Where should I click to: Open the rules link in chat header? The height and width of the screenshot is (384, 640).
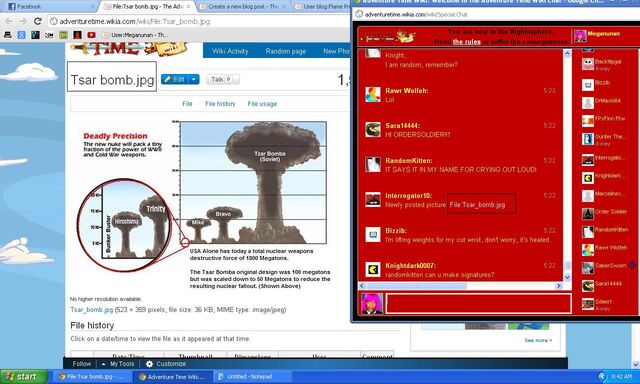pos(467,42)
